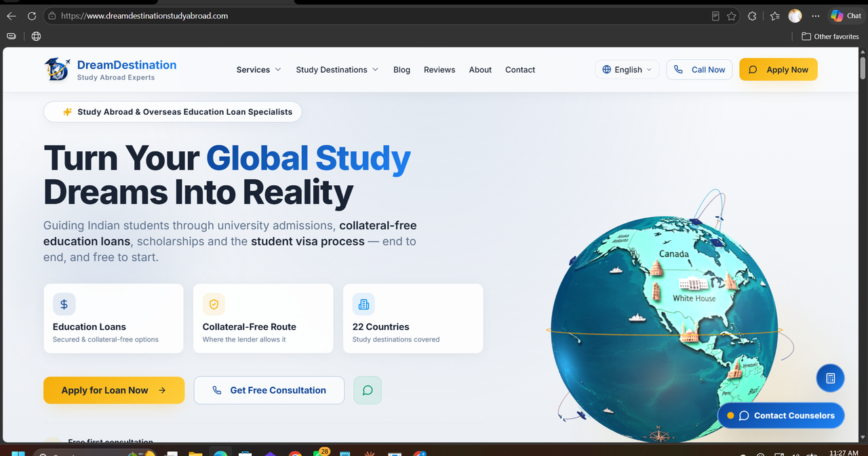Click the globe bookmark on favorites bar

coord(37,36)
